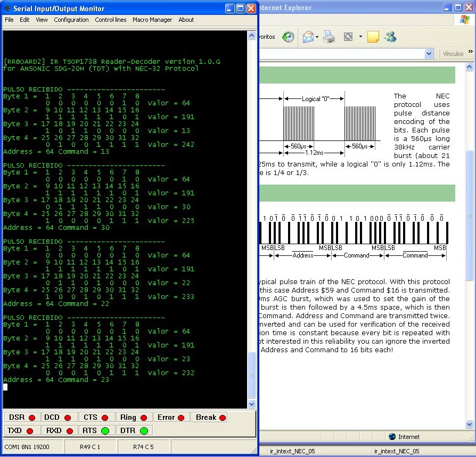Click the 'Address = 64 Command = 23' line
The width and height of the screenshot is (476, 457).
(56, 380)
